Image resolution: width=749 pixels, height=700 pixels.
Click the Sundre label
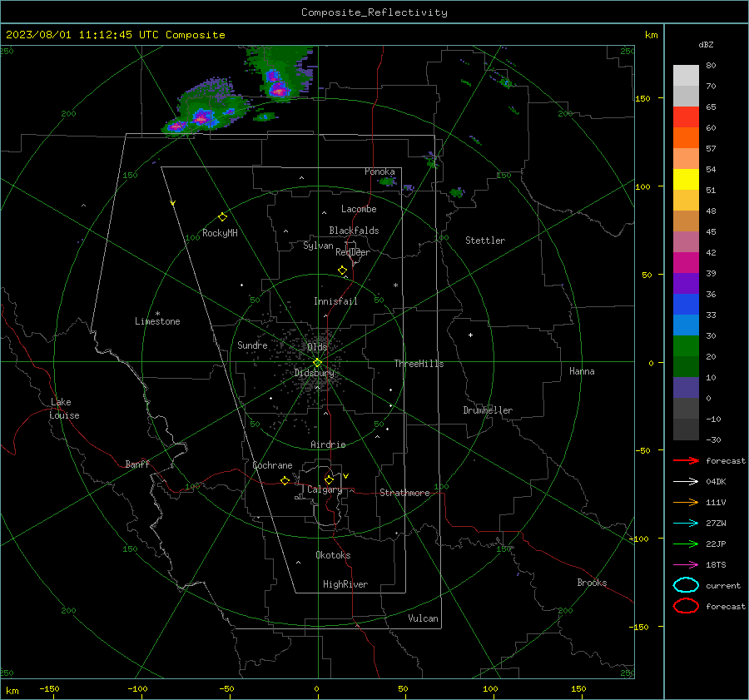[x=252, y=345]
